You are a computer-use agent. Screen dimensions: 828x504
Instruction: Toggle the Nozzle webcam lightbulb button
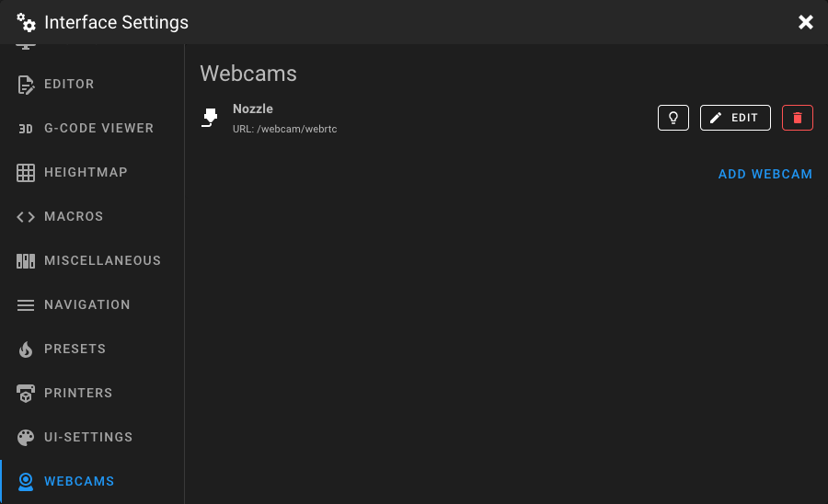point(673,118)
